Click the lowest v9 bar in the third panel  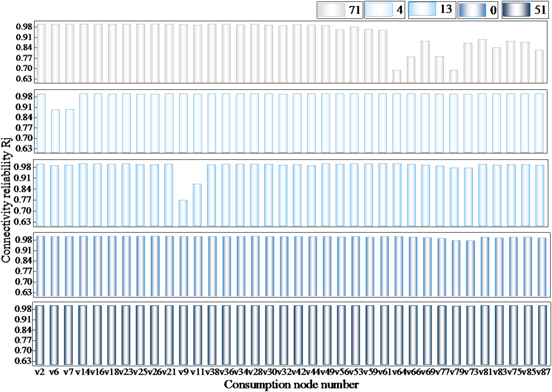point(183,213)
